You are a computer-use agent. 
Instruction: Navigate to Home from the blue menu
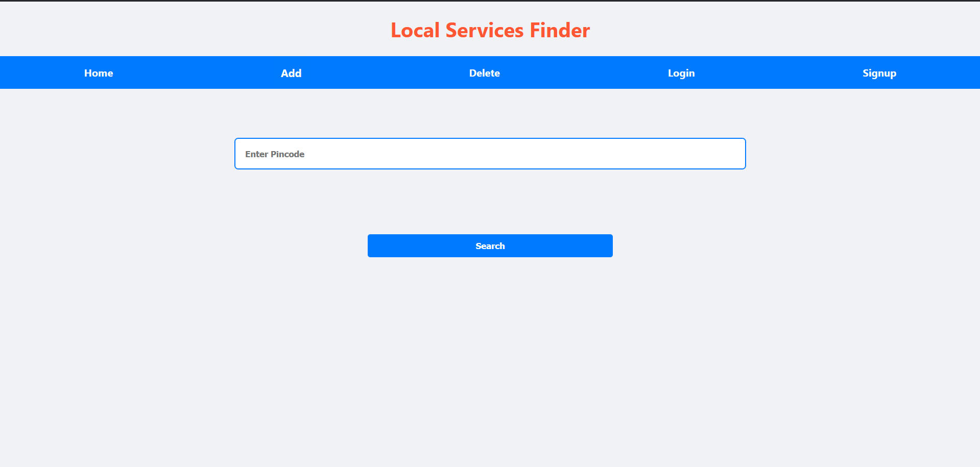[x=99, y=73]
